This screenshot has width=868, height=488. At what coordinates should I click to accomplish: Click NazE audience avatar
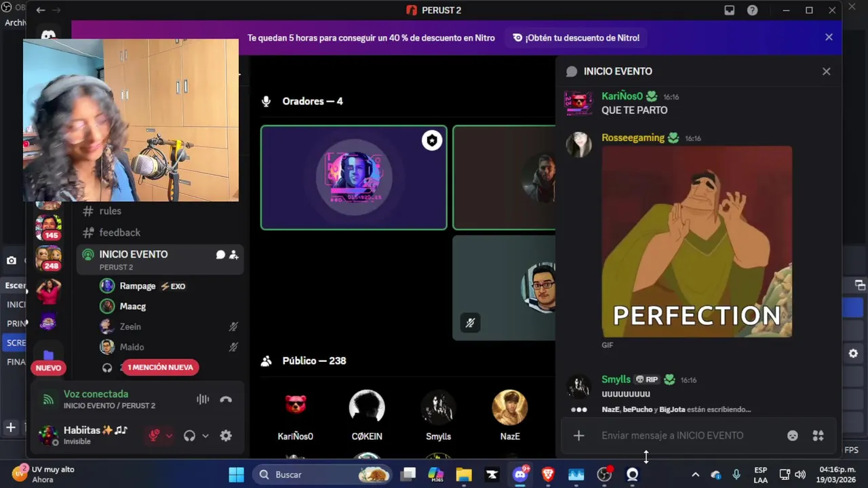click(x=510, y=407)
